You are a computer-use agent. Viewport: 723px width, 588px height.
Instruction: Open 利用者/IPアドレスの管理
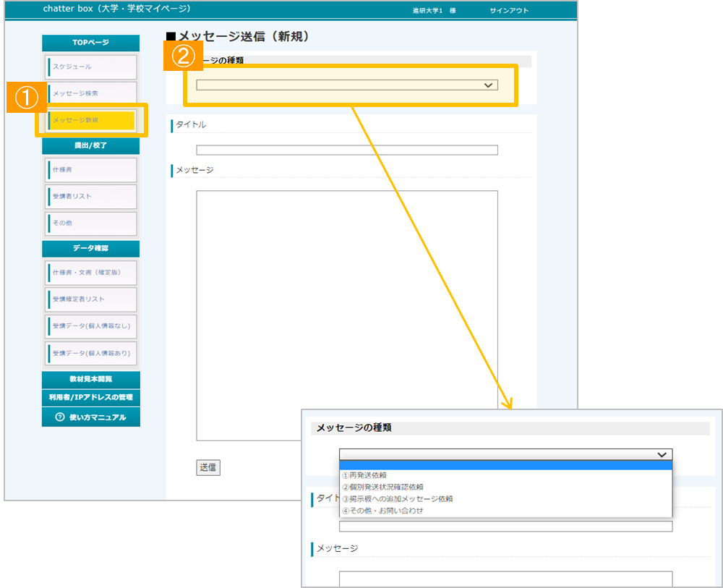pyautogui.click(x=91, y=397)
